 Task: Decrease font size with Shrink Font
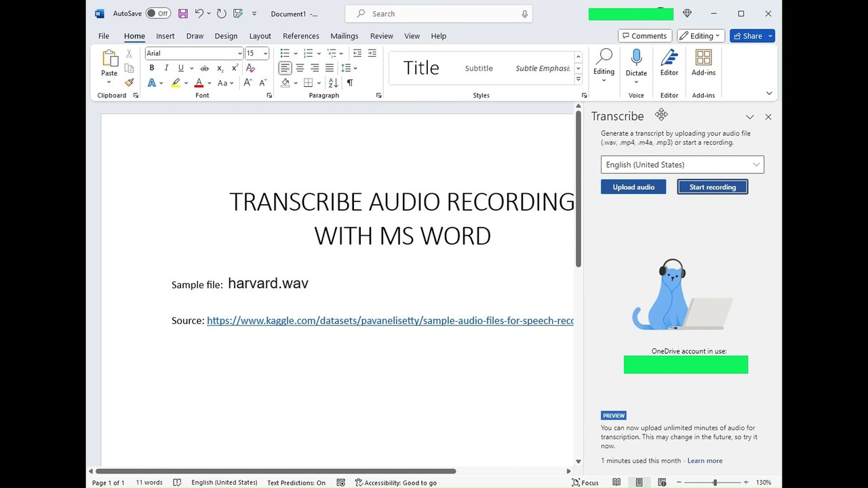tap(262, 83)
